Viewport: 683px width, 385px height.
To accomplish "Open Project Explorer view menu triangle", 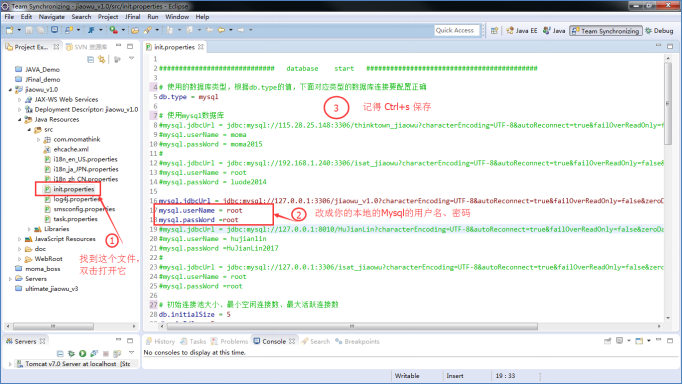I will click(x=131, y=58).
